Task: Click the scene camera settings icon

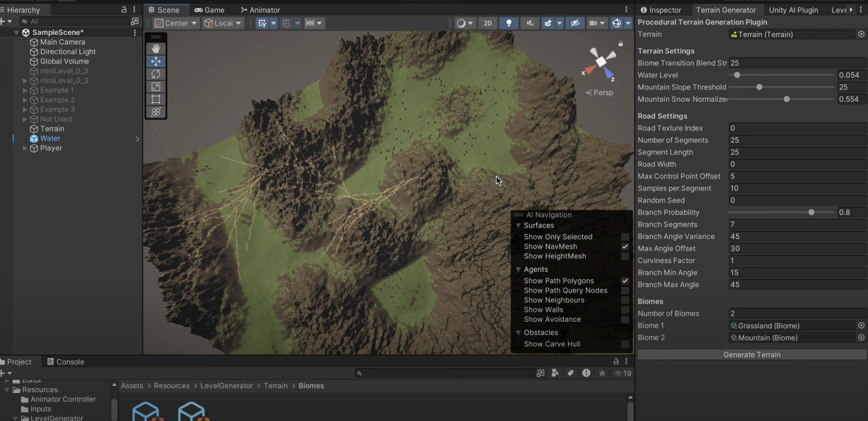Action: coord(593,23)
